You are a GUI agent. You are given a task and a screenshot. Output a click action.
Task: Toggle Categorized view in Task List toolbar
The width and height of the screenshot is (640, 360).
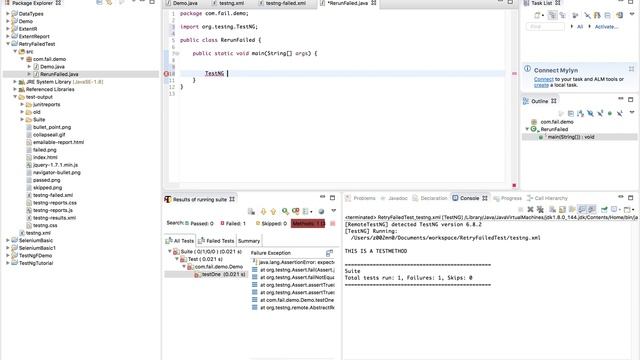(552, 16)
